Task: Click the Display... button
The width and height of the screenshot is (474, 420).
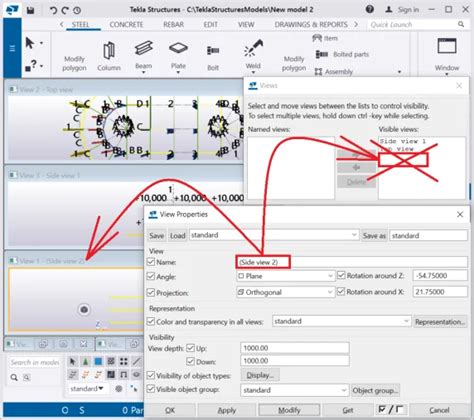Action: click(260, 375)
